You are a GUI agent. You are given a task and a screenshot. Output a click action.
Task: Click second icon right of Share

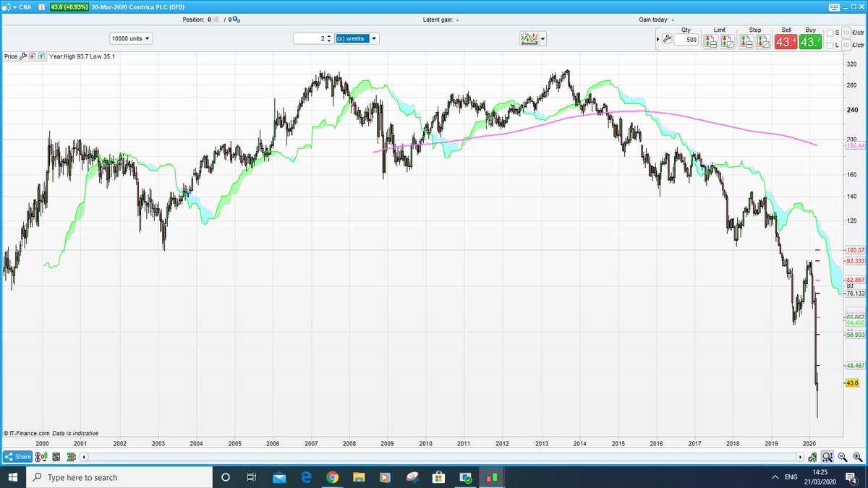pos(56,457)
